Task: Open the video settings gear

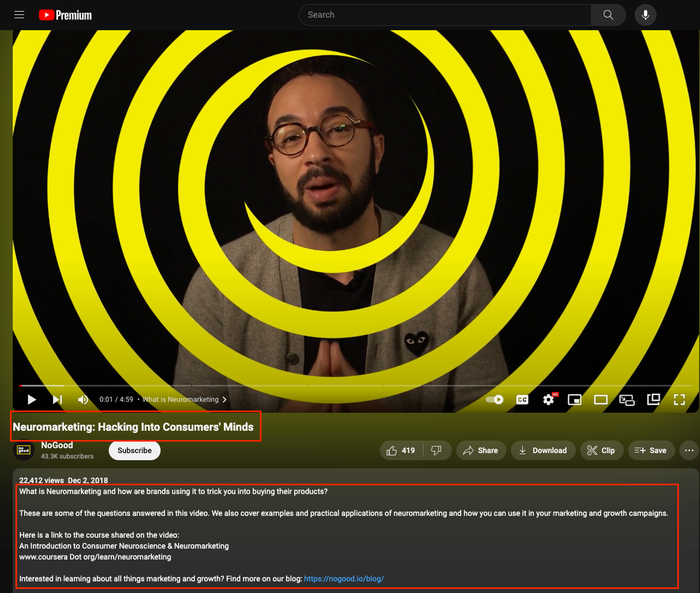Action: pos(548,399)
